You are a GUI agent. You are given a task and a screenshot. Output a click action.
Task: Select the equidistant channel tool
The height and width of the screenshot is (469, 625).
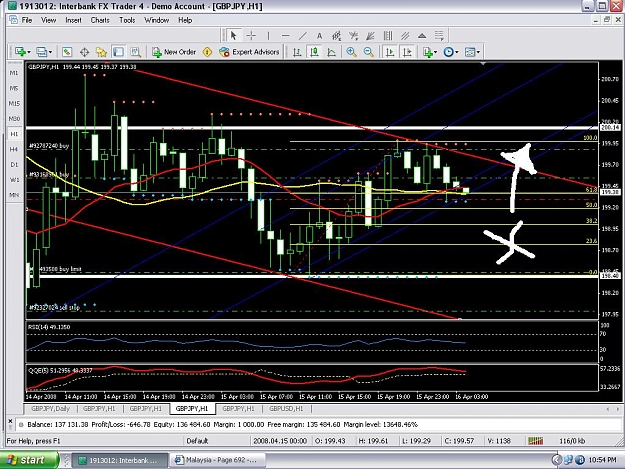tap(337, 36)
